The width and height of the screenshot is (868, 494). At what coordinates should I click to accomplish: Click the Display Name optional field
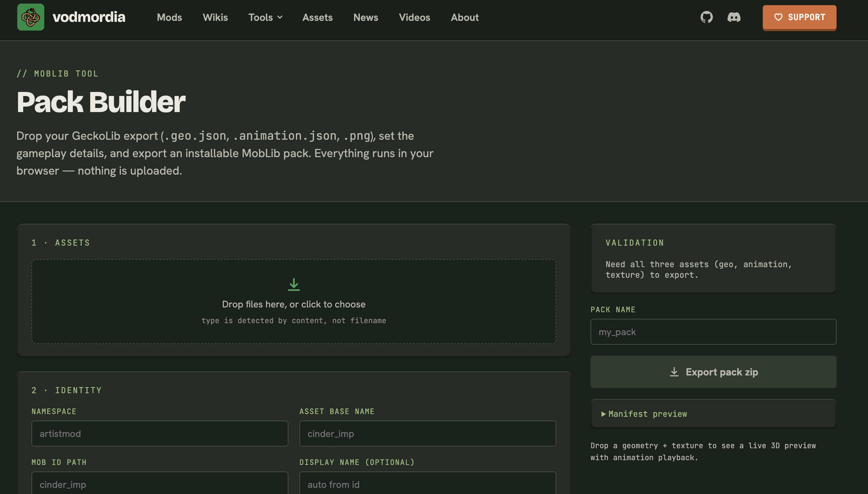428,483
